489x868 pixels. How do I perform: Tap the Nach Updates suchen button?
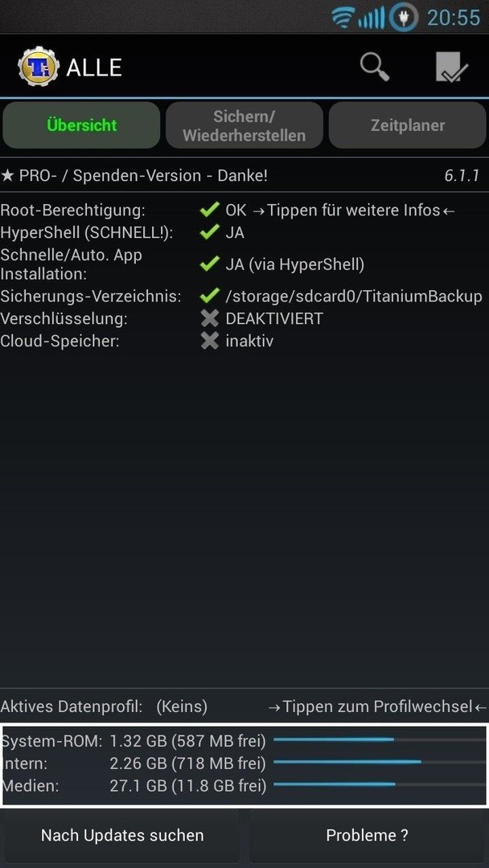pyautogui.click(x=122, y=835)
